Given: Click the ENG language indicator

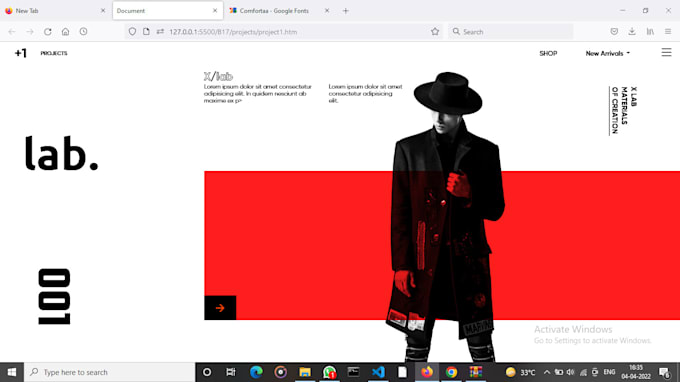Looking at the screenshot, I should pyautogui.click(x=609, y=372).
